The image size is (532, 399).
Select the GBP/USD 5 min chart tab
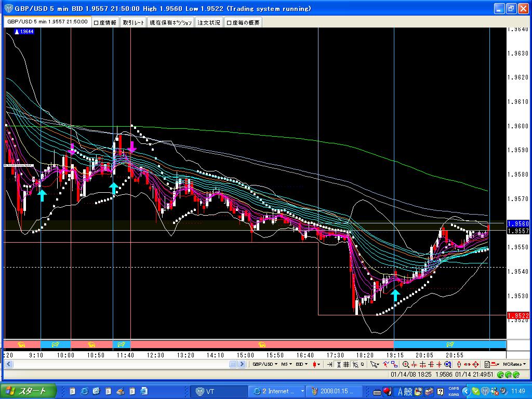pos(47,22)
